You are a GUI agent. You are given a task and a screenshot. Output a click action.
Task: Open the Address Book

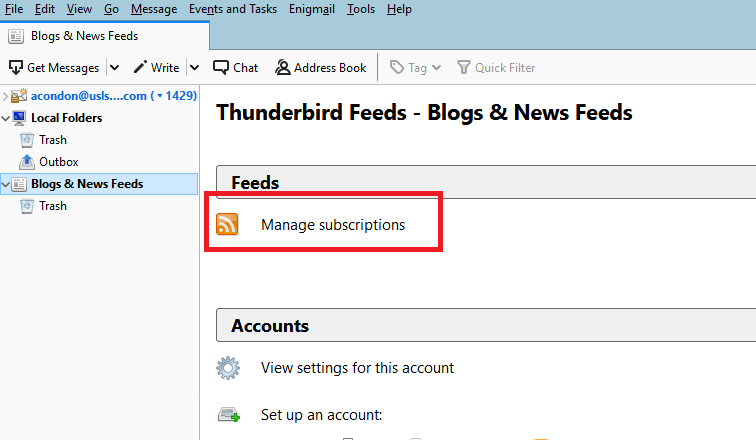click(321, 68)
